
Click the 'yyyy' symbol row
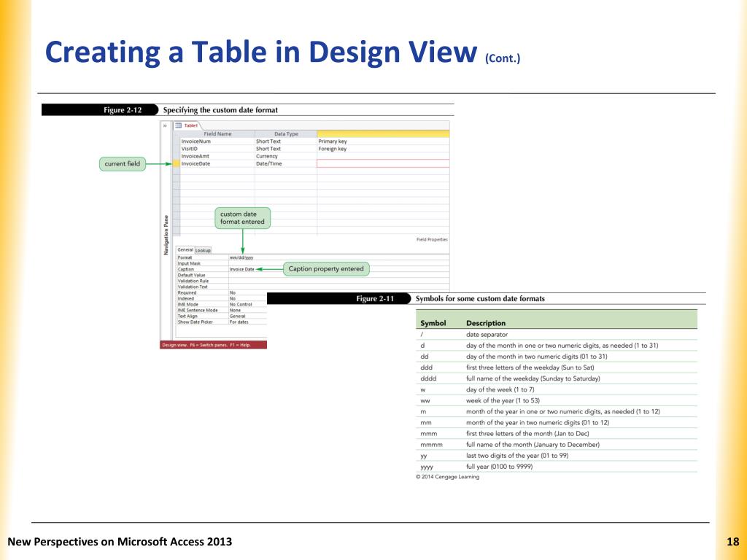557,466
